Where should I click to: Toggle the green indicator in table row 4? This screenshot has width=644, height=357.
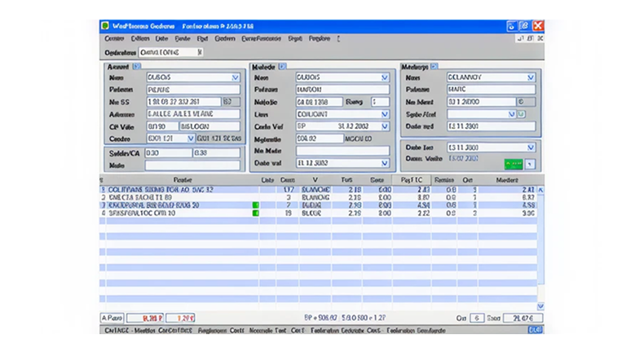(x=255, y=213)
